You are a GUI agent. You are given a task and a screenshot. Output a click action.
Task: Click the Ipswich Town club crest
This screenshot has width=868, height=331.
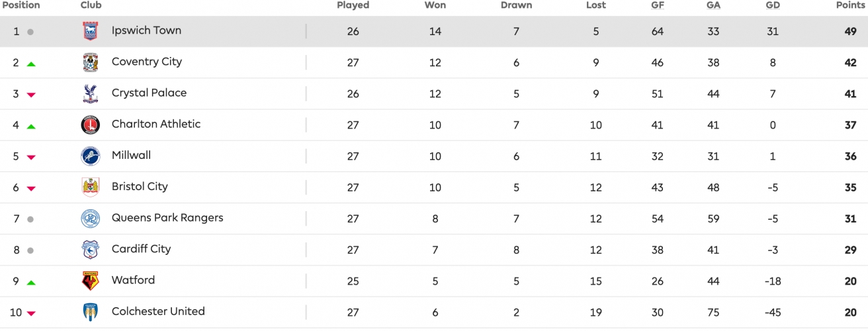coord(90,31)
